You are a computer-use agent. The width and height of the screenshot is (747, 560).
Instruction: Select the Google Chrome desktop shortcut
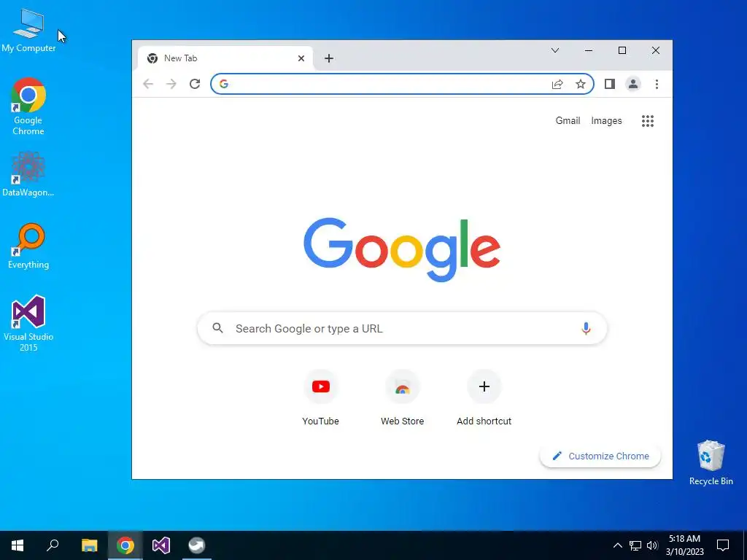click(28, 106)
